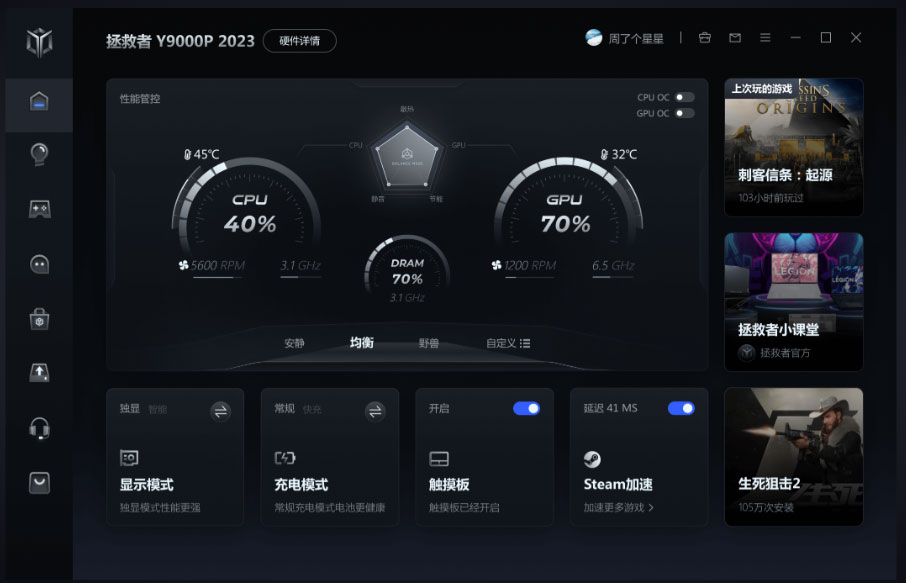Disable the 触摸板 touchpad toggle
This screenshot has width=906, height=583.
click(526, 409)
